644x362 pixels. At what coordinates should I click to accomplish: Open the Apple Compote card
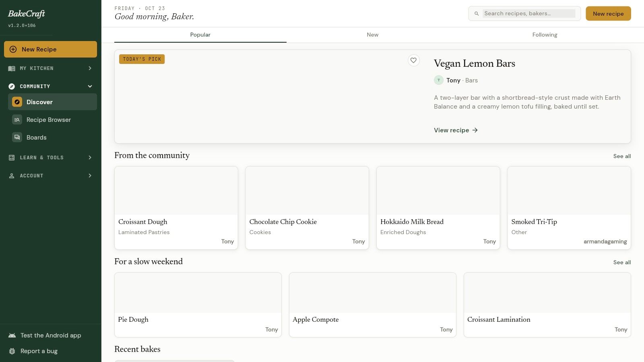pos(373,305)
